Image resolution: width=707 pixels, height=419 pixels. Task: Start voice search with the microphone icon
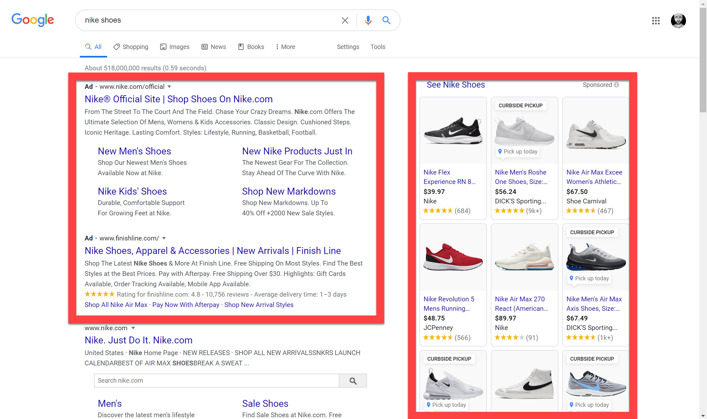click(368, 20)
